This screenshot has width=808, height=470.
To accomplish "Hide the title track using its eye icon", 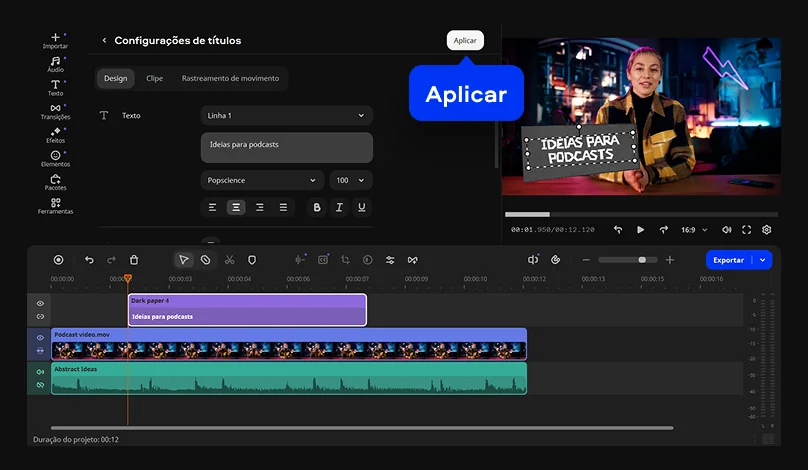I will coord(41,303).
